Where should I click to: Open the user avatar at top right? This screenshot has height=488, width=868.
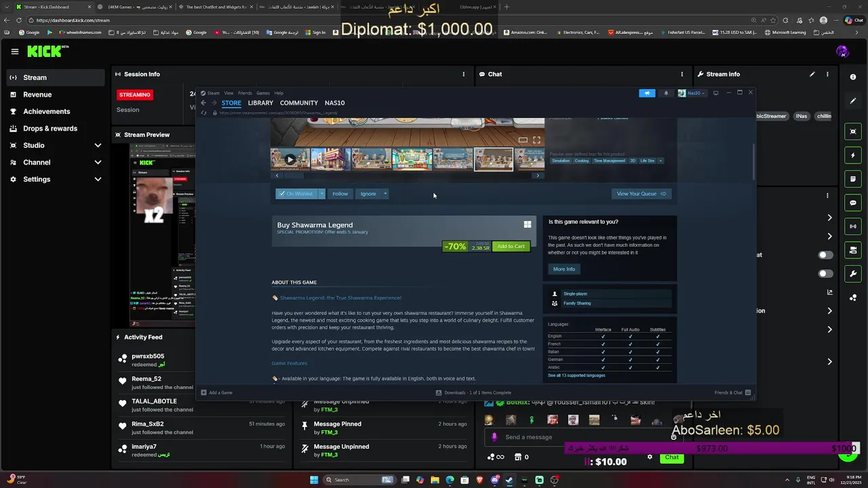[x=843, y=52]
